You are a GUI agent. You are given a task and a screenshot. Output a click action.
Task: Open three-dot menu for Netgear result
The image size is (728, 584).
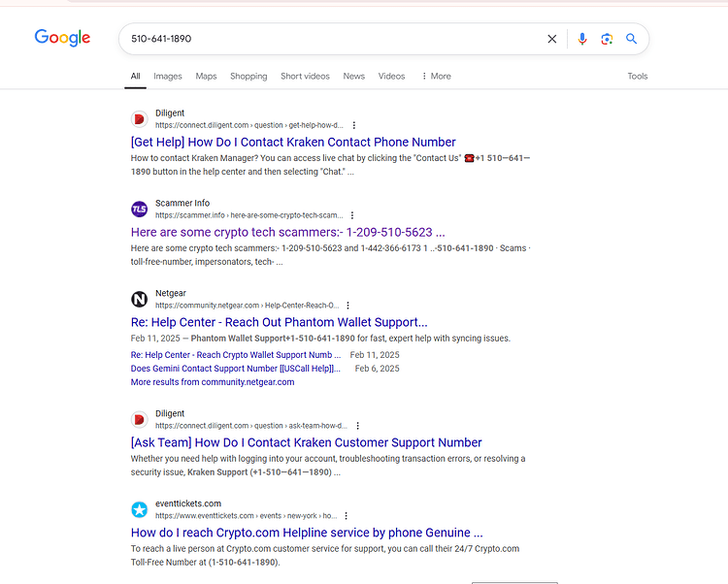pos(348,306)
